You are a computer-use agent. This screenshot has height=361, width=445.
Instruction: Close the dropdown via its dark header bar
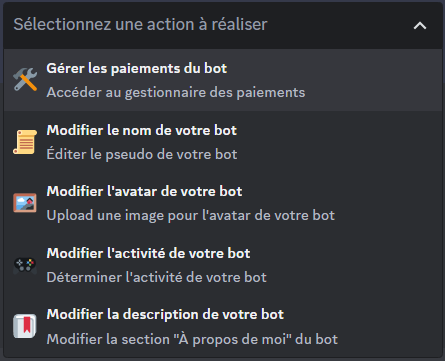point(223,25)
